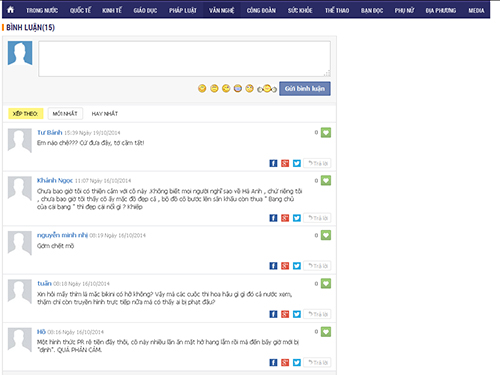500x375 pixels.
Task: Share tuấn's comment on Facebook
Action: coord(273,314)
